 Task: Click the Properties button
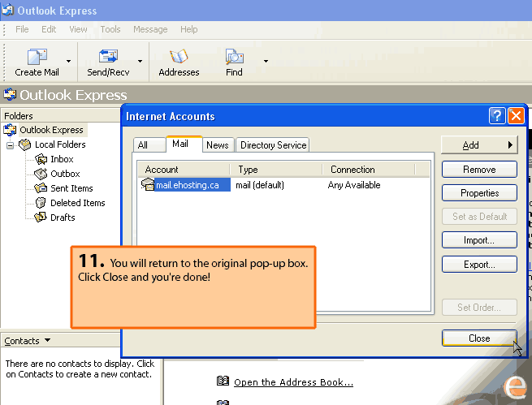click(x=479, y=193)
